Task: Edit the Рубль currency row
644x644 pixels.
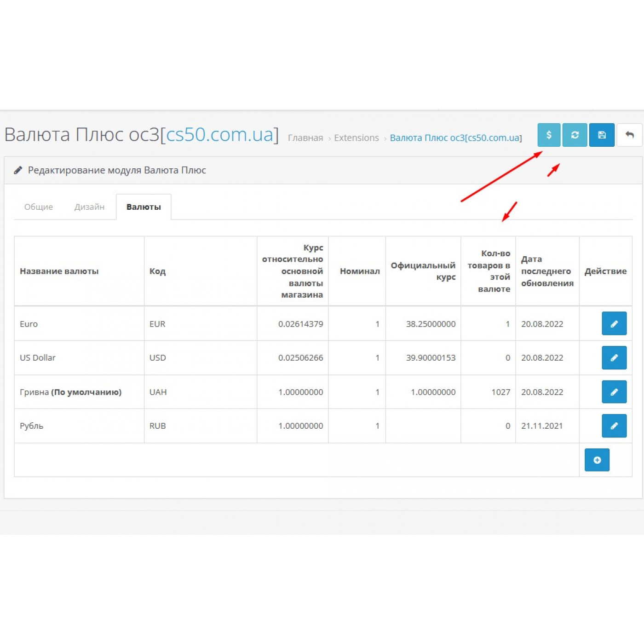Action: (x=614, y=426)
